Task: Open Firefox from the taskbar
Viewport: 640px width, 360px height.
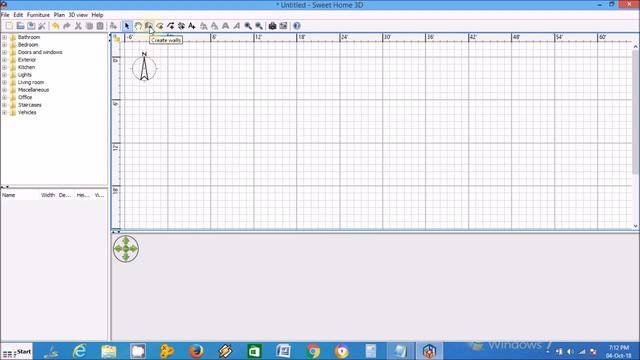Action: pyautogui.click(x=196, y=351)
